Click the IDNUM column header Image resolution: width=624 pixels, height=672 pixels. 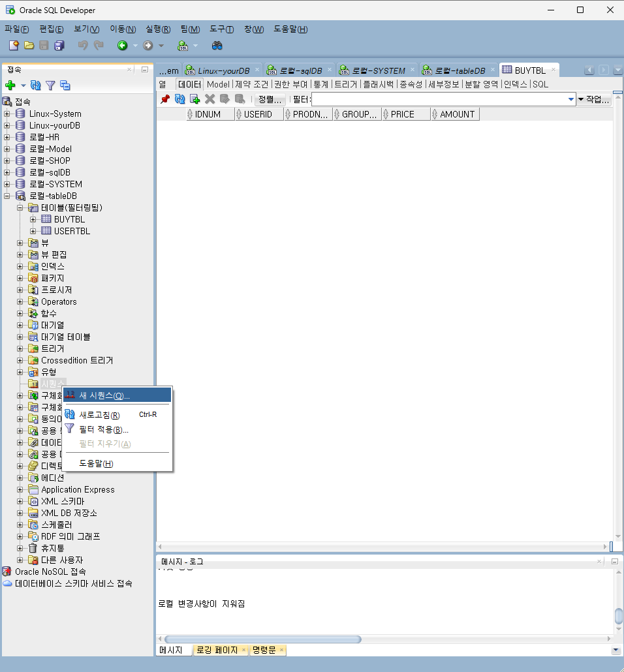pyautogui.click(x=210, y=114)
